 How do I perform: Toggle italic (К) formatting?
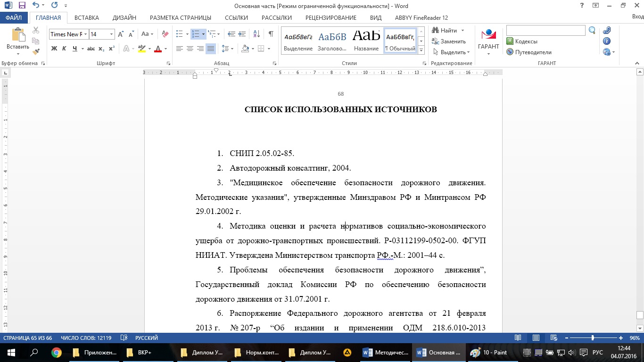tap(64, 49)
